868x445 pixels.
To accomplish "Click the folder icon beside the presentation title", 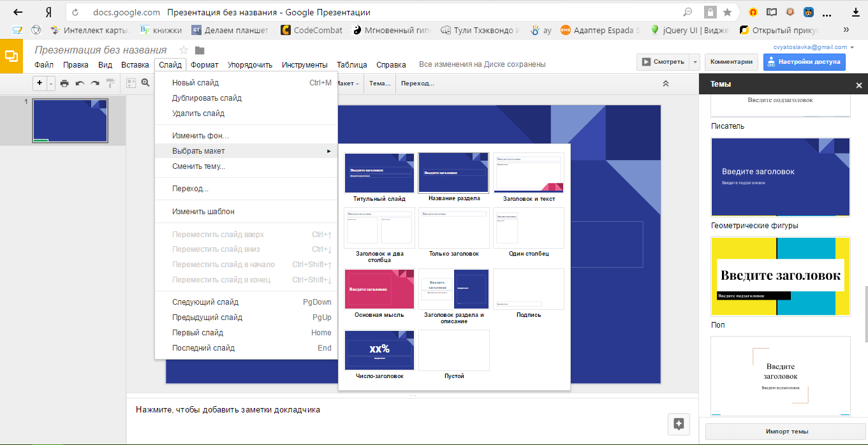I will 200,50.
